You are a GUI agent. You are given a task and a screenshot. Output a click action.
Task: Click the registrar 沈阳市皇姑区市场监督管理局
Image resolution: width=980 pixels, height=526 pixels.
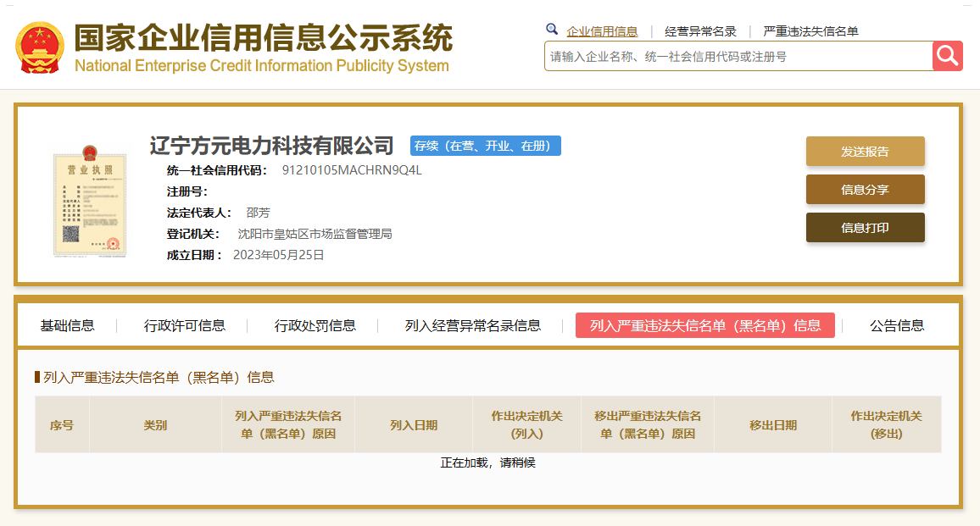click(315, 234)
